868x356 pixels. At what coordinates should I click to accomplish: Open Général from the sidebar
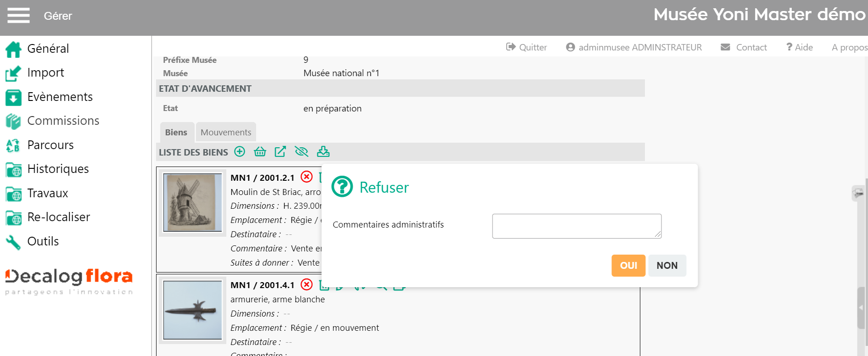[x=48, y=49]
